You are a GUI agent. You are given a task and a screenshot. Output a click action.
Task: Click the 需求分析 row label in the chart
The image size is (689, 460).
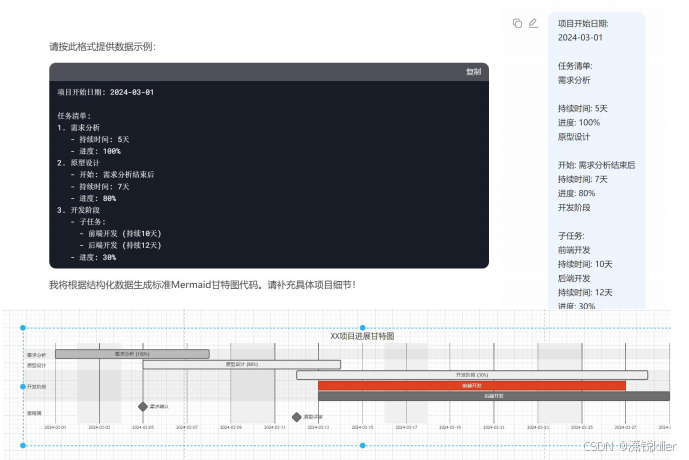[36, 355]
